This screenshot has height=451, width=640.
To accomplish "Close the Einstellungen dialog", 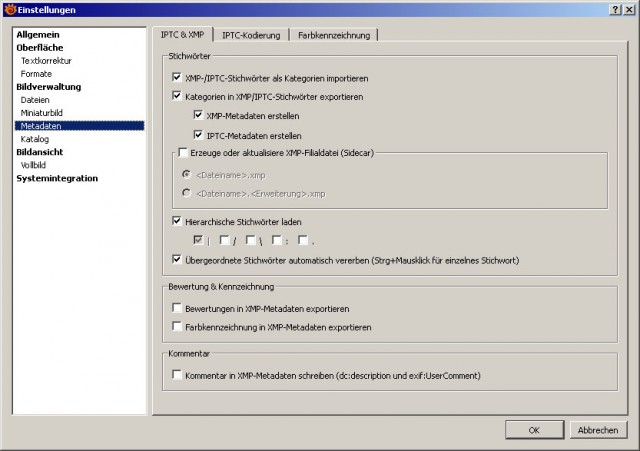I will tap(629, 10).
